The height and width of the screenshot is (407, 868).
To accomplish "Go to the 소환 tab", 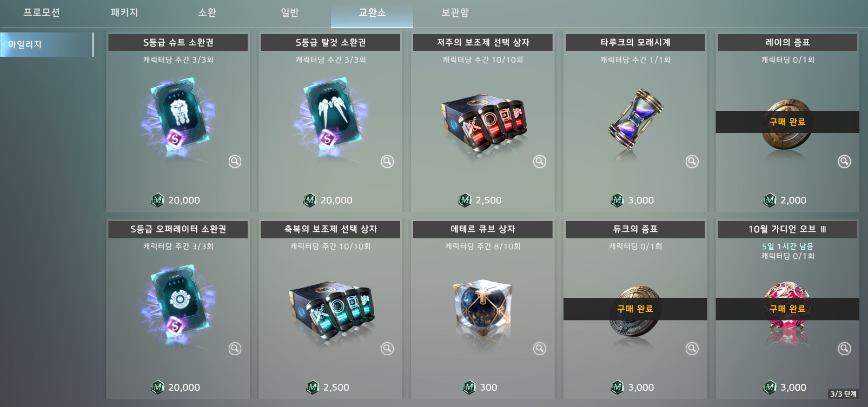I will [207, 12].
